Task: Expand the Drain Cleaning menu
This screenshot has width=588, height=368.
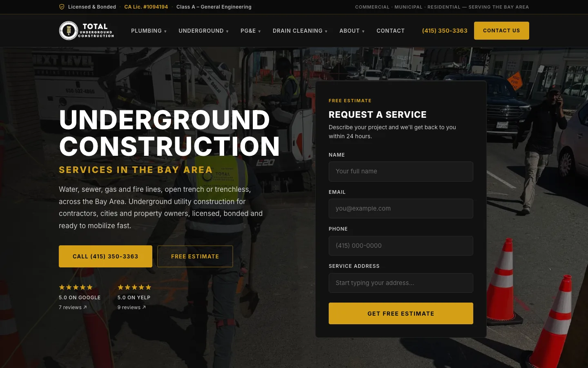Action: tap(300, 31)
